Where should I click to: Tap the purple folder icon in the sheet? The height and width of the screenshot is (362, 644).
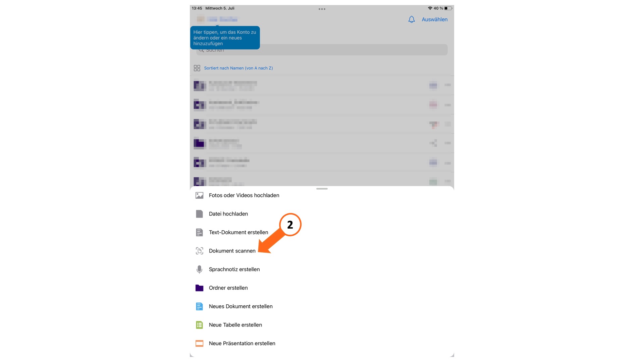click(x=199, y=288)
